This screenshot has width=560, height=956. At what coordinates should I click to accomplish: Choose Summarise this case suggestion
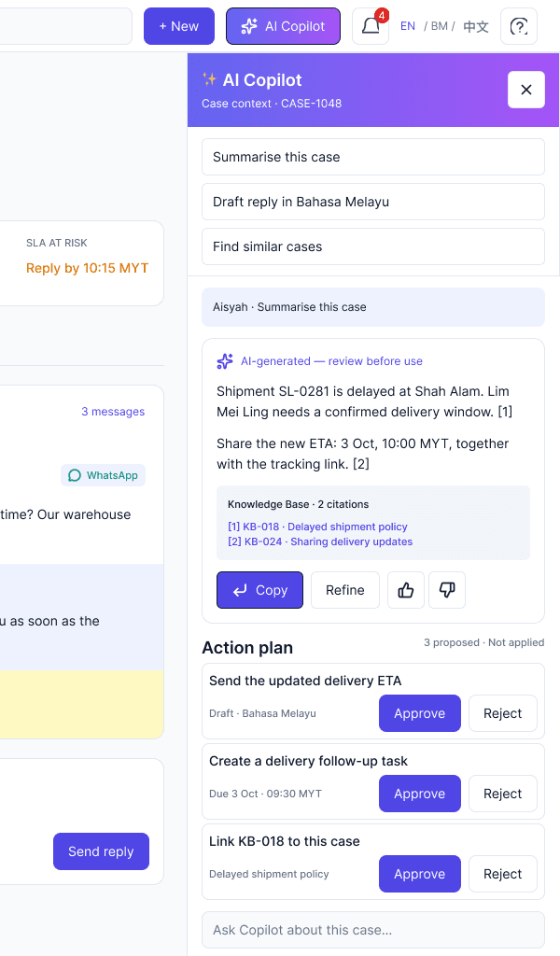point(373,157)
